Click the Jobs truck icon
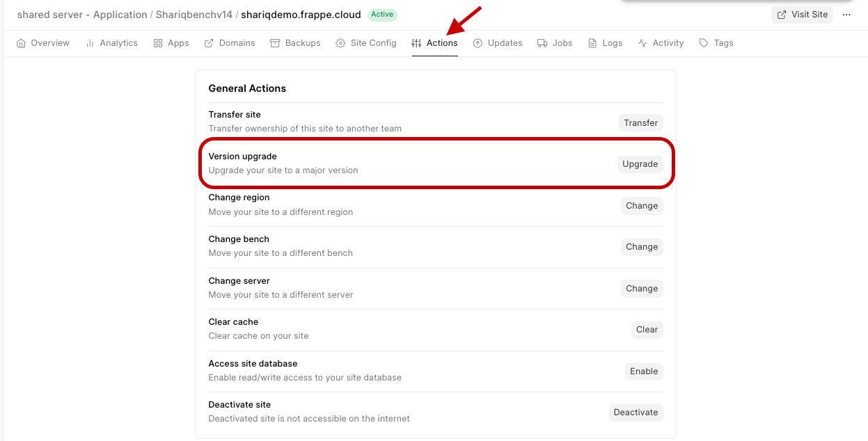The width and height of the screenshot is (868, 441). (x=542, y=43)
